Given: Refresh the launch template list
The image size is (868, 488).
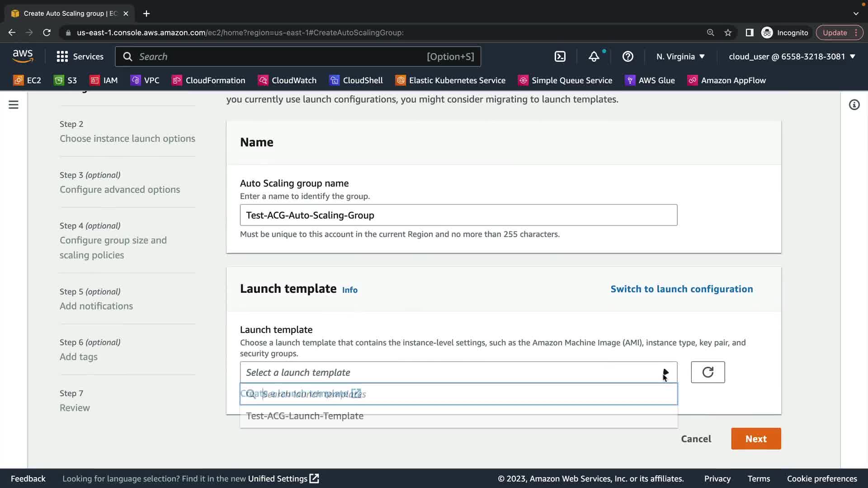Looking at the screenshot, I should pyautogui.click(x=708, y=372).
